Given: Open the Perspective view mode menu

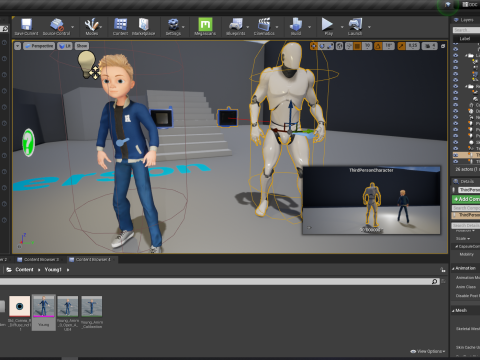Looking at the screenshot, I should (39, 46).
